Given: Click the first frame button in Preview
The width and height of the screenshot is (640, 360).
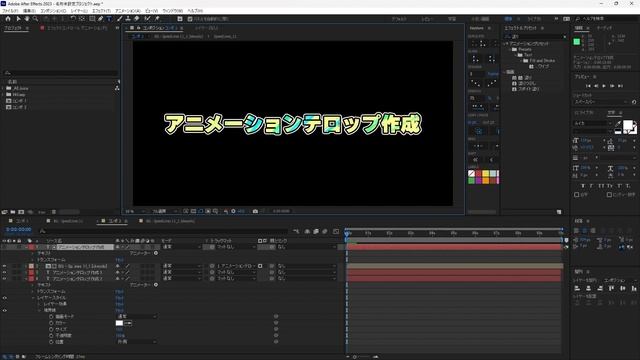Looking at the screenshot, I should click(x=588, y=86).
